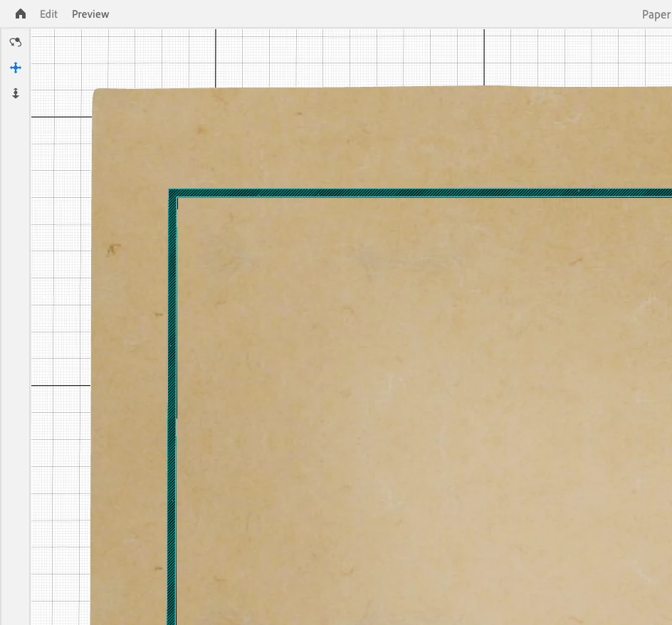Select the dolly zoom tool
The image size is (672, 625).
(x=16, y=93)
